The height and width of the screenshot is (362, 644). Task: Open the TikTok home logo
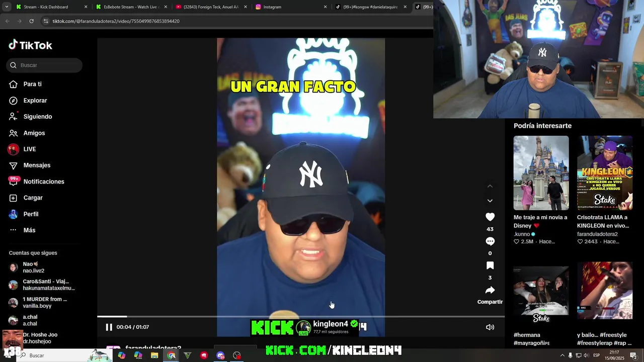click(30, 45)
